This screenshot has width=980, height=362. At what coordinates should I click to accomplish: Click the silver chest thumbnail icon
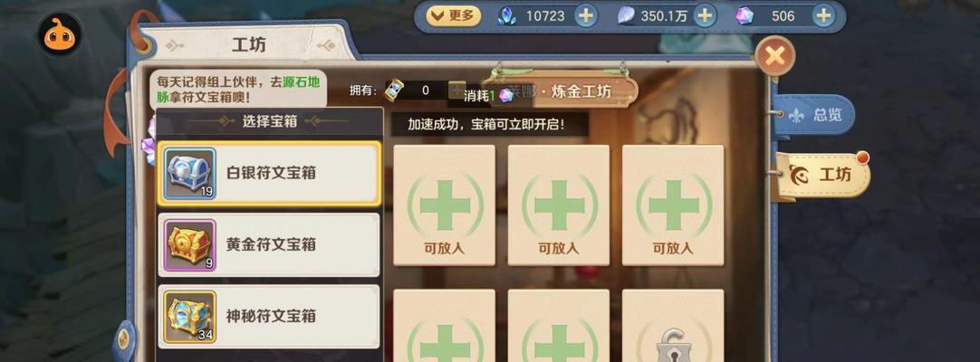click(x=190, y=174)
